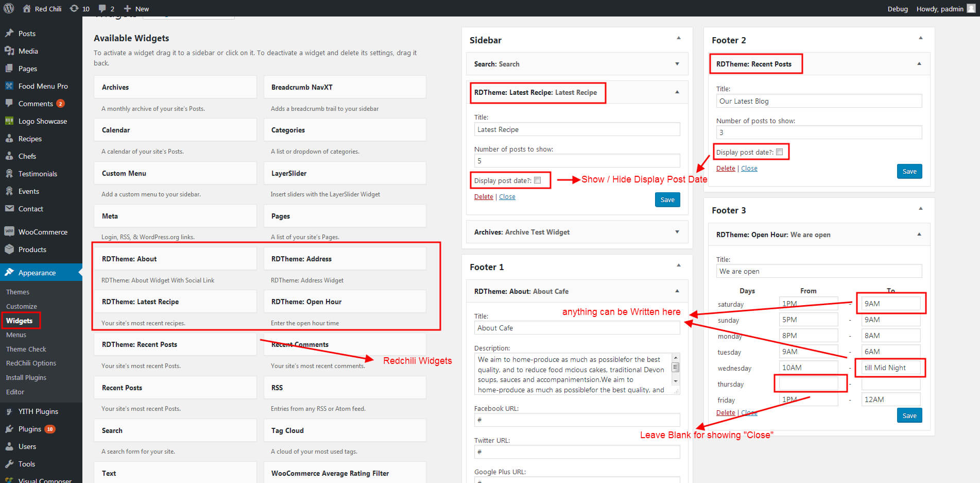The height and width of the screenshot is (483, 980).
Task: Collapse the Footer 2 widget area
Action: click(x=921, y=38)
